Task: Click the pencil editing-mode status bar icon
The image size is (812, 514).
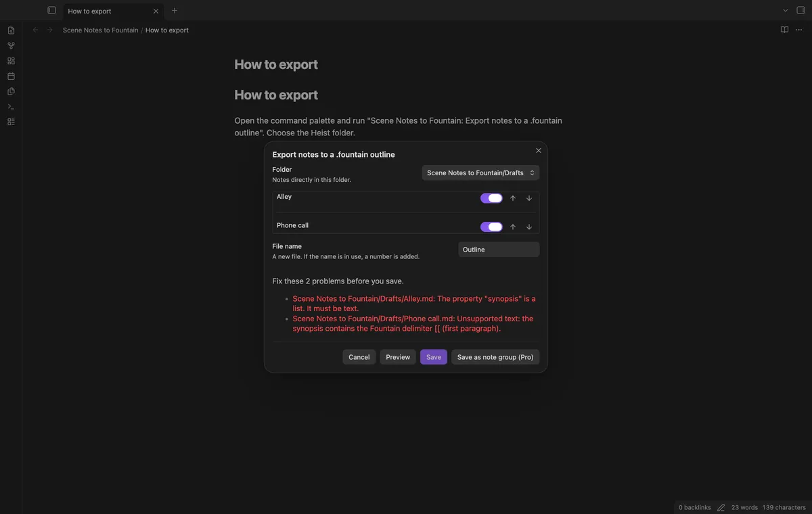Action: (x=721, y=507)
